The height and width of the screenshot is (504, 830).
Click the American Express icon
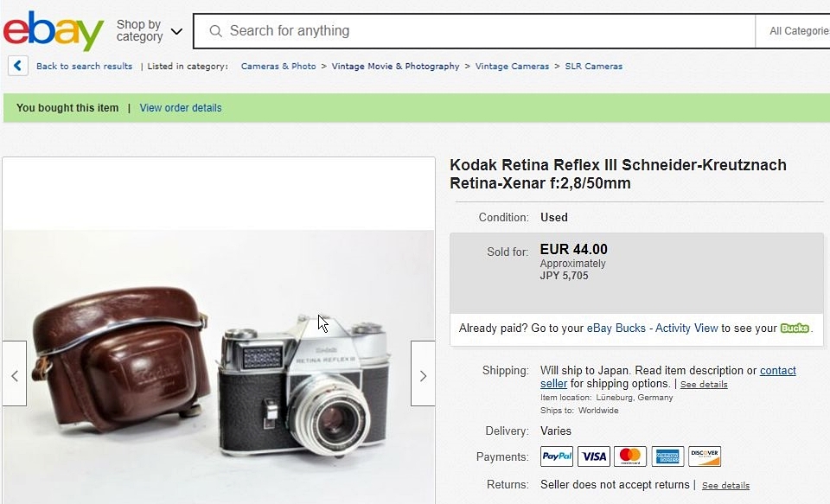pos(667,456)
